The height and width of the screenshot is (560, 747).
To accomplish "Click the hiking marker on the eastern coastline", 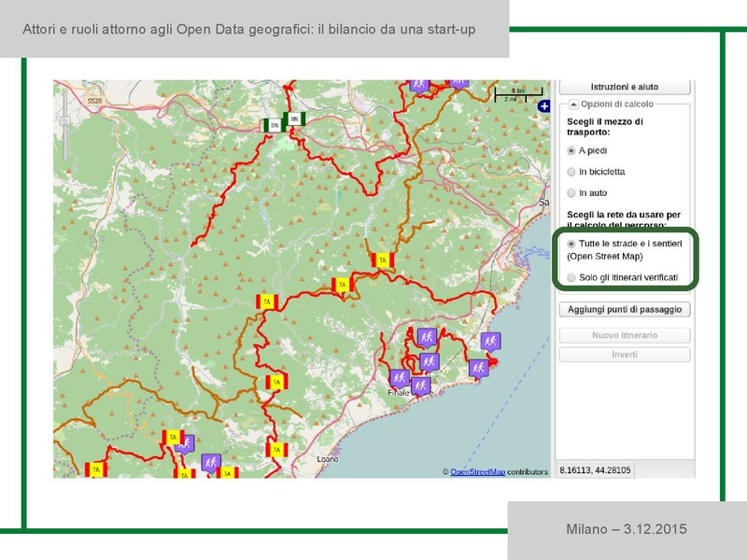I will tap(490, 340).
